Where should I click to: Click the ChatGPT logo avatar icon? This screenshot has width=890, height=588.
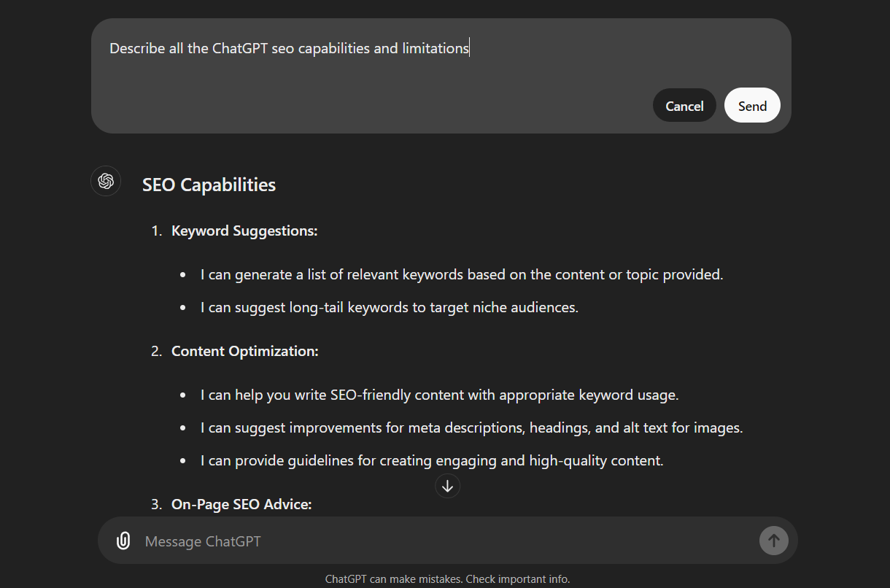tap(106, 181)
